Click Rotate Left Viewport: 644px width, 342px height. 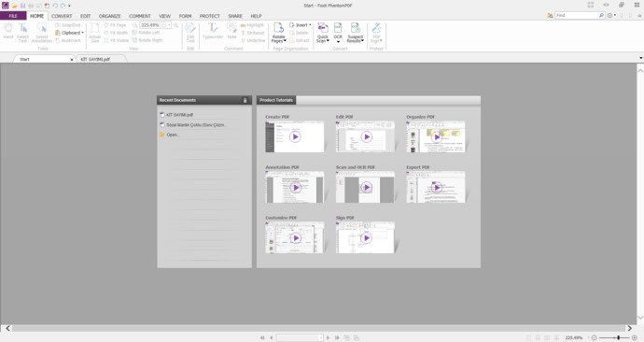click(146, 33)
